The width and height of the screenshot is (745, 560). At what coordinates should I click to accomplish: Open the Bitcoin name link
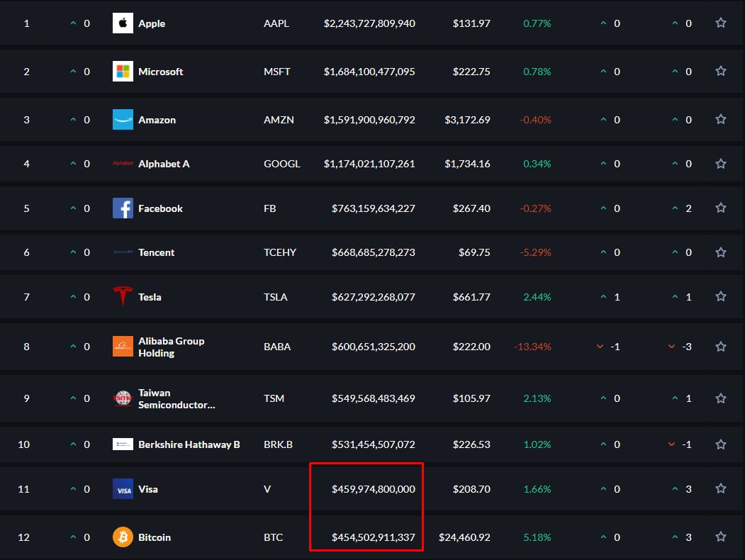point(155,538)
